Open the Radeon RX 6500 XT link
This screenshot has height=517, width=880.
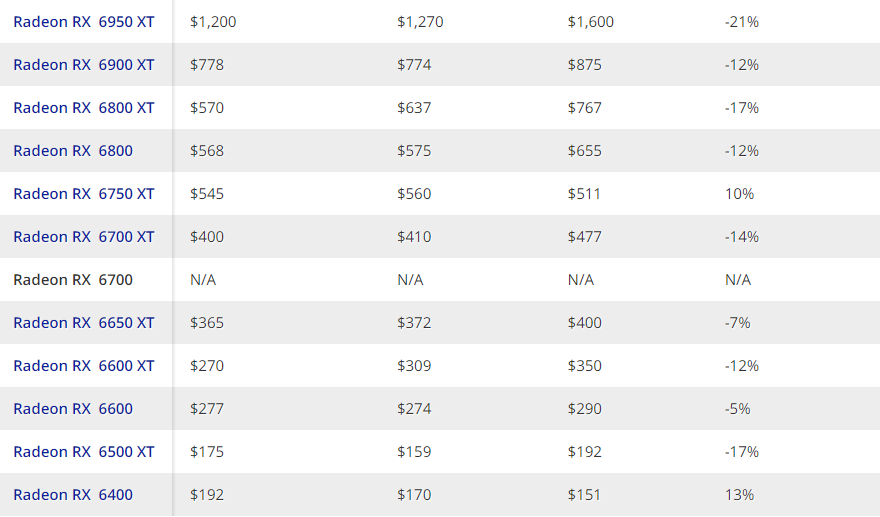(84, 452)
